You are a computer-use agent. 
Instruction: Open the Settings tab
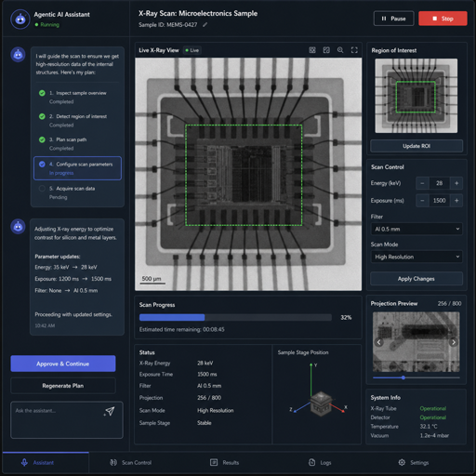[x=414, y=463]
